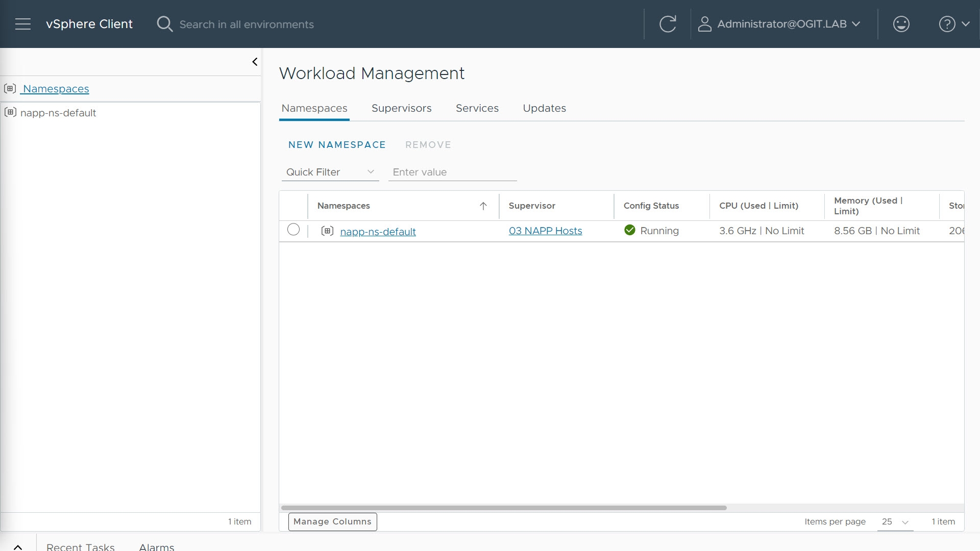This screenshot has height=551, width=980.
Task: Click the Enter value filter field
Action: [x=452, y=172]
